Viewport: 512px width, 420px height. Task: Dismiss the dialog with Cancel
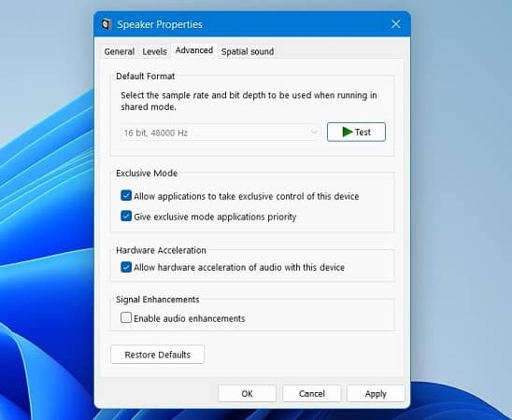click(312, 394)
